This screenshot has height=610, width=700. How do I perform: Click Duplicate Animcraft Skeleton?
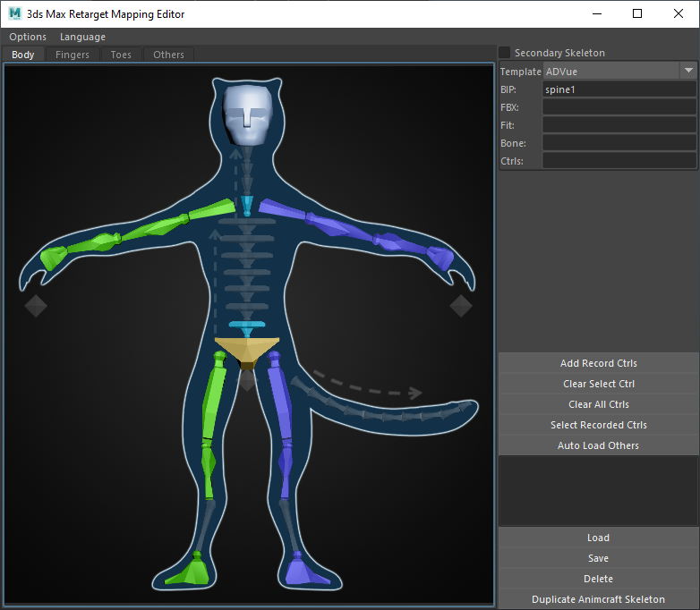pos(598,599)
